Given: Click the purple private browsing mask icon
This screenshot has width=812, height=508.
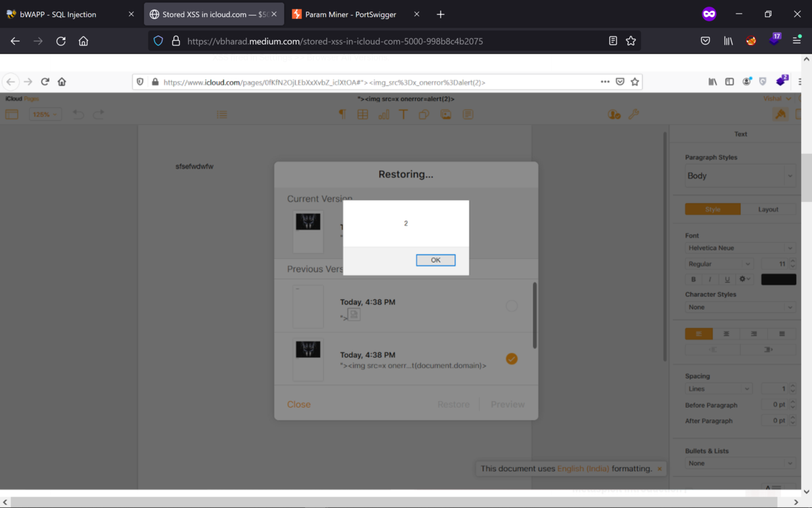Looking at the screenshot, I should click(x=709, y=14).
